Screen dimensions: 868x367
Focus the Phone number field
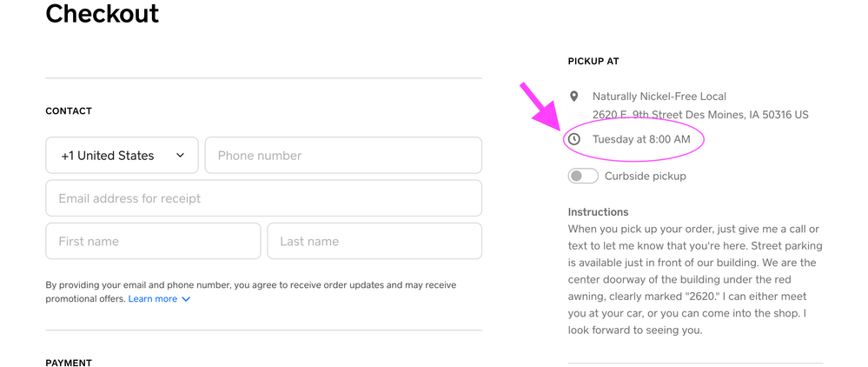343,156
